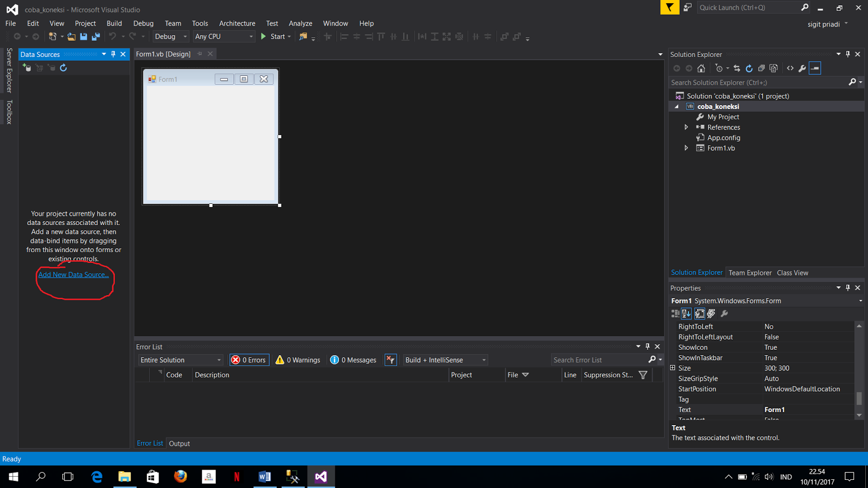This screenshot has height=488, width=868.
Task: Toggle the Properties view button in Properties panel
Action: click(x=699, y=313)
